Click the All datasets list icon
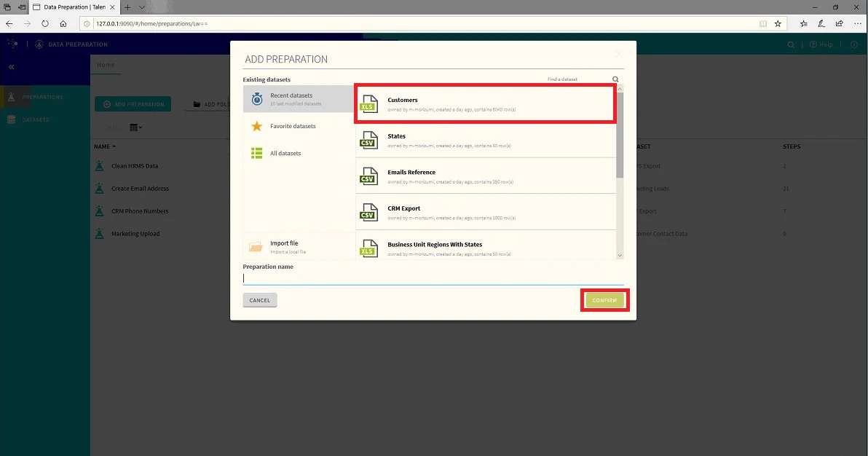868x456 pixels. point(257,153)
